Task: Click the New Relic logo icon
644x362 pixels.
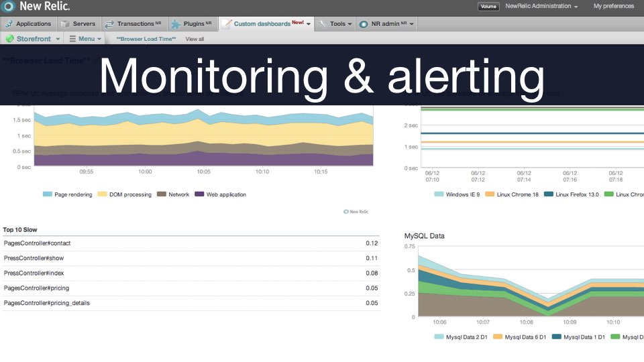Action: tap(8, 7)
